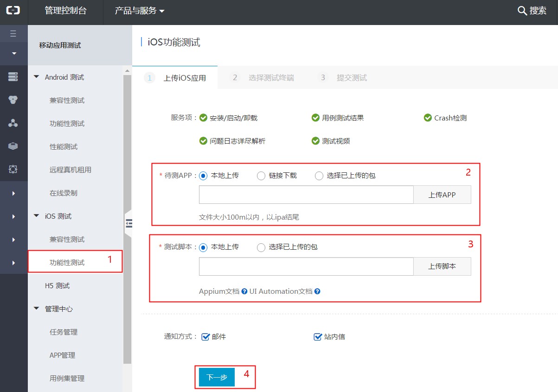Open the gear-shaped icon in left rail
This screenshot has width=558, height=392.
pyautogui.click(x=13, y=170)
